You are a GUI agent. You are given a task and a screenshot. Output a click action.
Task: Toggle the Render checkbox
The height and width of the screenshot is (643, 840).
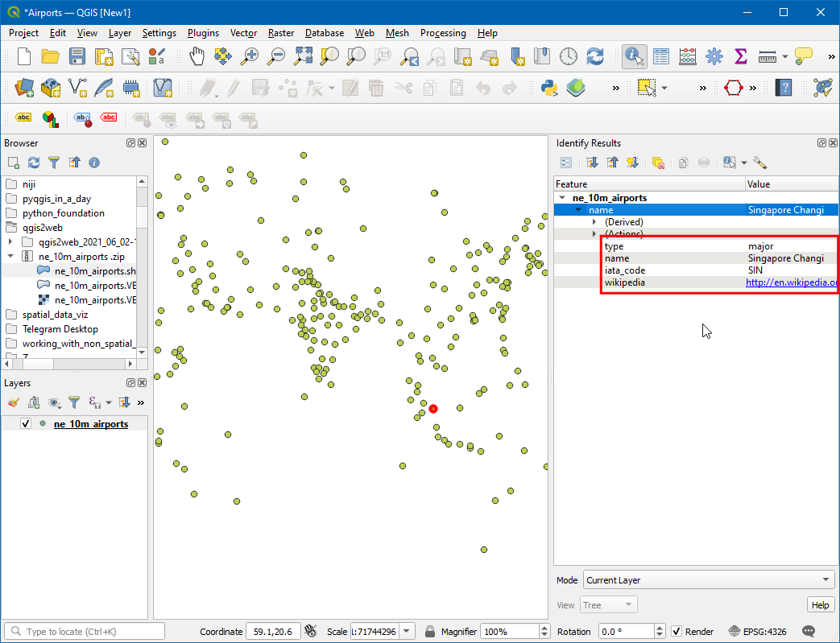tap(677, 632)
